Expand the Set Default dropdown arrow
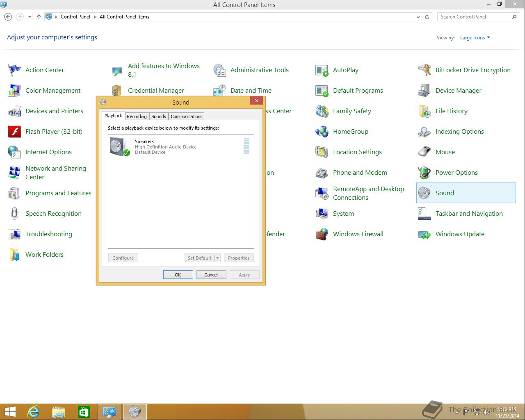 218,258
